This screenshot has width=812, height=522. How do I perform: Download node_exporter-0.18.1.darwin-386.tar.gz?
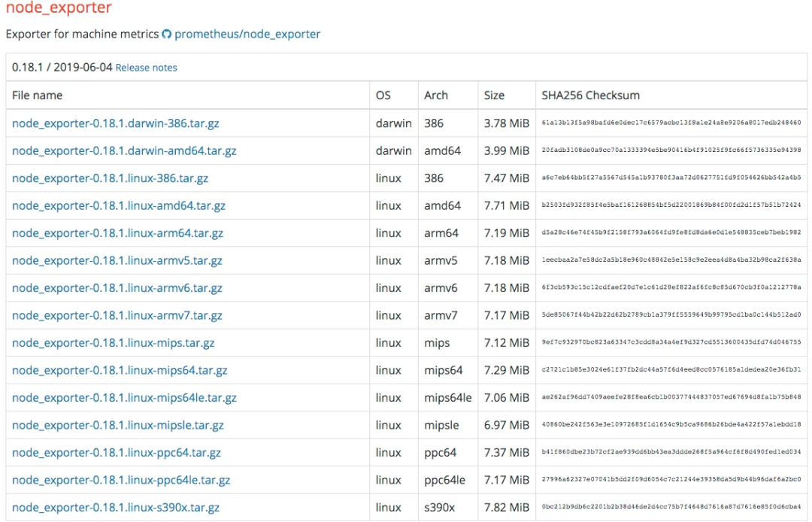pos(116,123)
